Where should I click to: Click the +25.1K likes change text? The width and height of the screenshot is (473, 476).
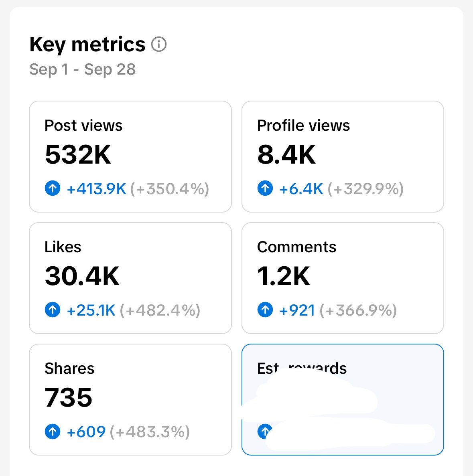(x=91, y=310)
